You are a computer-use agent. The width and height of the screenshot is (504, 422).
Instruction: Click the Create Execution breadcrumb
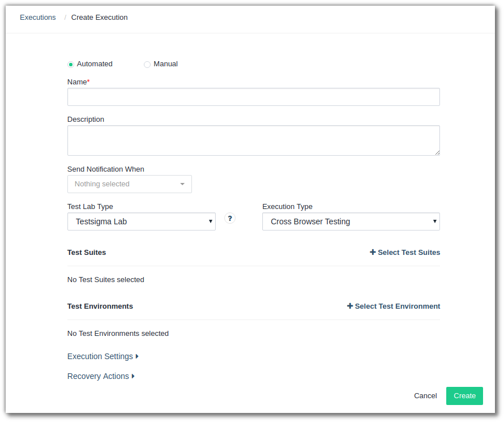click(99, 18)
